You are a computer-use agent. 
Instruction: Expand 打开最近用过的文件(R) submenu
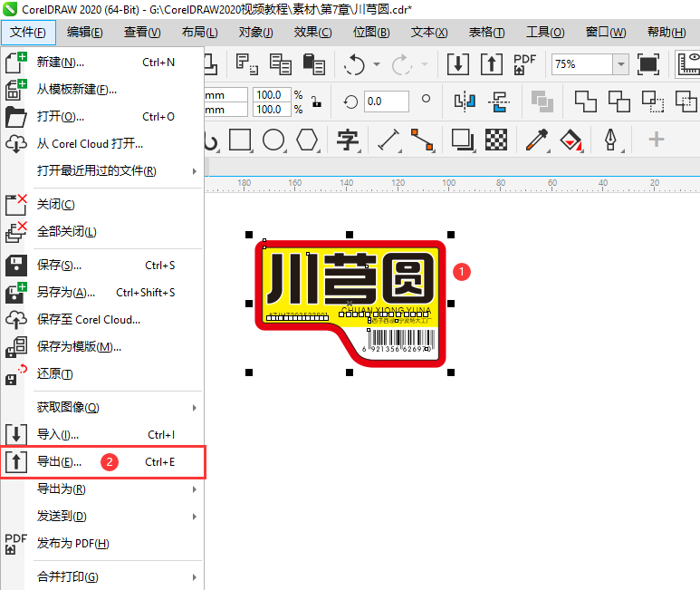click(x=102, y=171)
